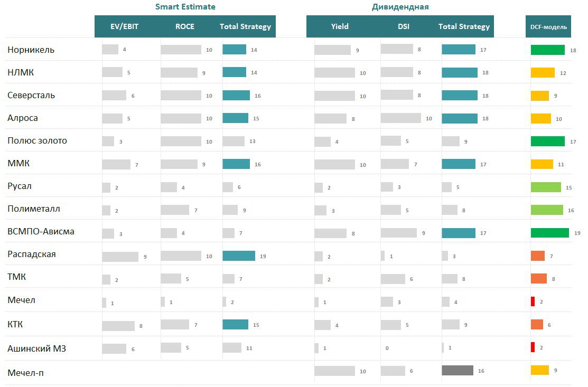Click КТК orange DCF bar valued 6
This screenshot has height=387, width=588.
tap(537, 324)
